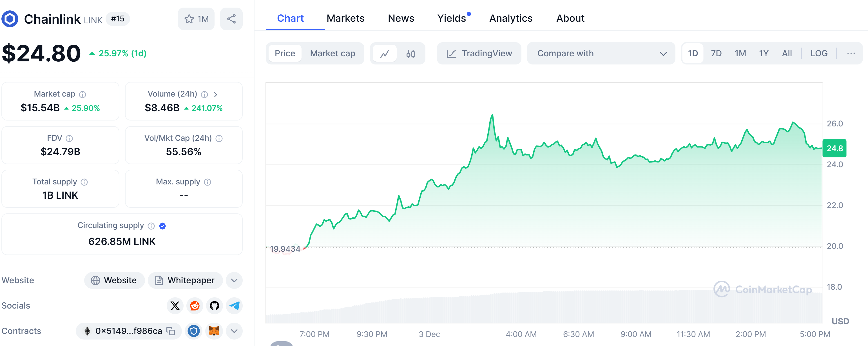Open the Reddit social icon
Screen dimensions: 868x346
(x=195, y=305)
